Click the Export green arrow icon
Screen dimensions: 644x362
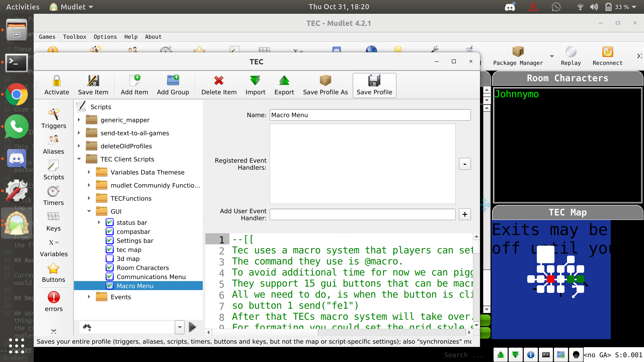[x=284, y=81]
